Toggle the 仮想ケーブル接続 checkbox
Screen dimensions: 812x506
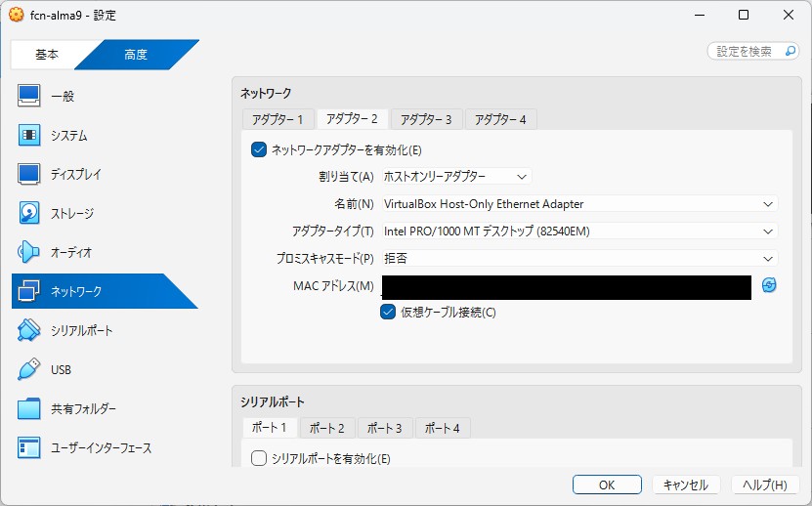(388, 312)
